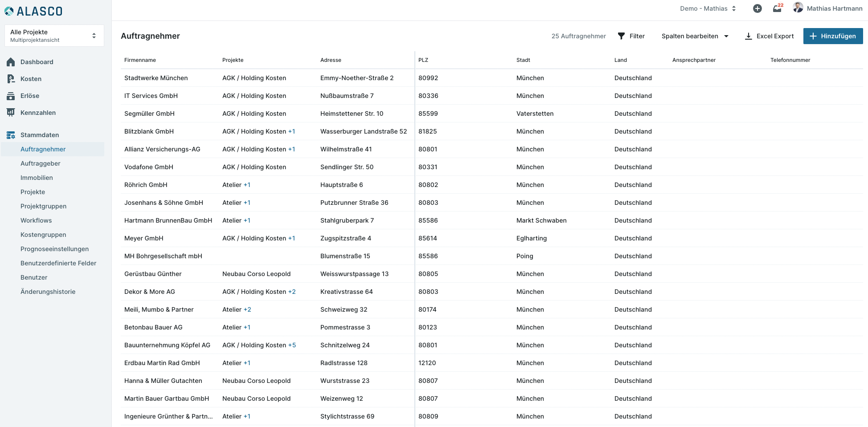Click the Stammdaten settings icon
Screen dimensions: 868x427
click(x=11, y=135)
